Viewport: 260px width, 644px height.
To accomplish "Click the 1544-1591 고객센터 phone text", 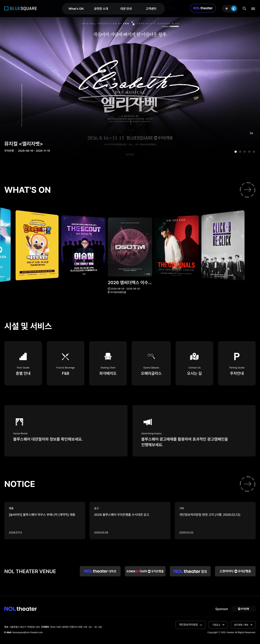I will tap(56, 627).
